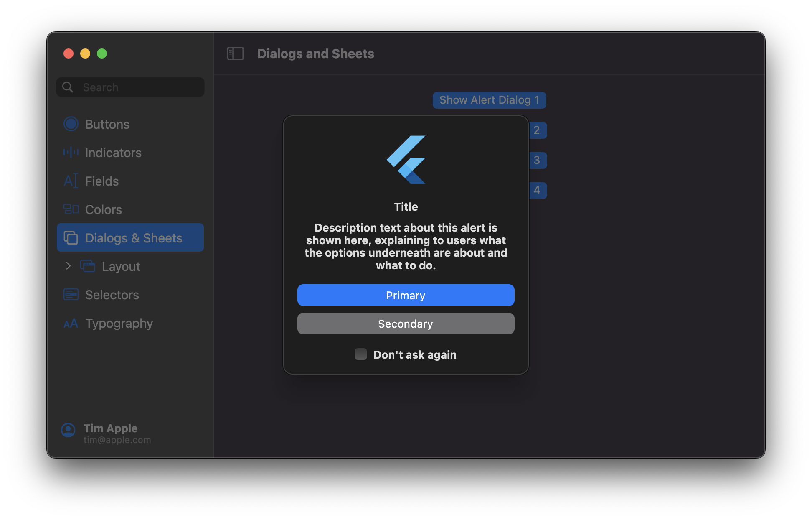This screenshot has width=812, height=520.
Task: Click the Indicators waveform icon
Action: (x=71, y=153)
